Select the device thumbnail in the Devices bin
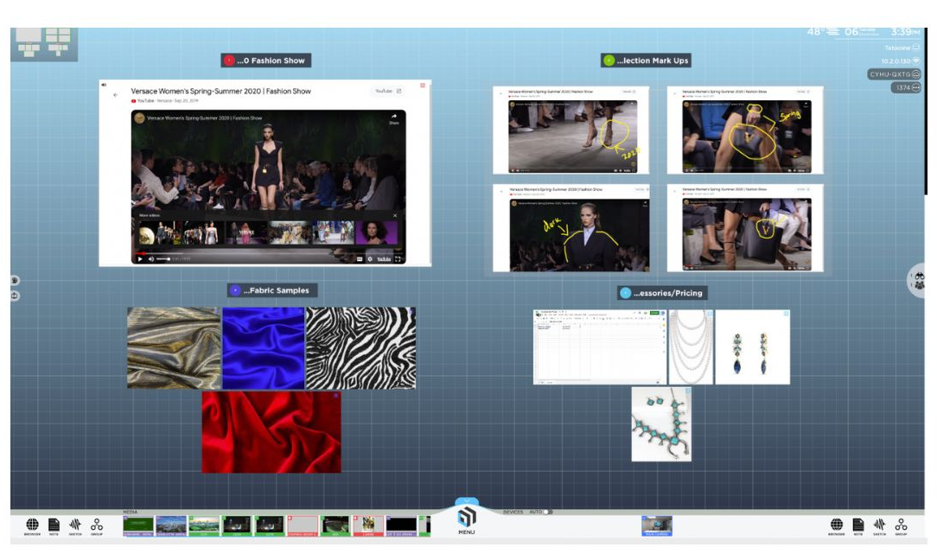This screenshot has height=560, width=937. coord(657,526)
